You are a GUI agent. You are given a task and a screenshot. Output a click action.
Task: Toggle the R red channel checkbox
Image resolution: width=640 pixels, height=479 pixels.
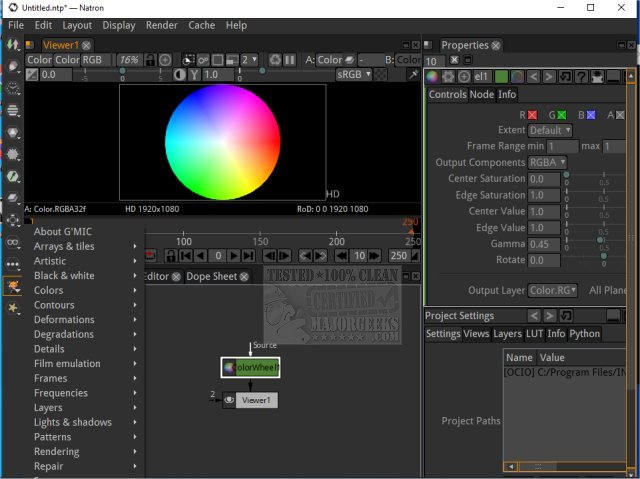coord(532,116)
